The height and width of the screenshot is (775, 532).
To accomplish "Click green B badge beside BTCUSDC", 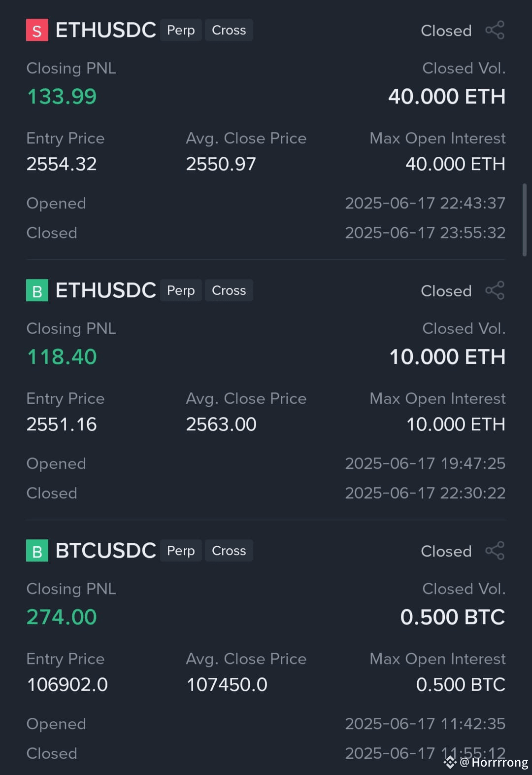I will point(37,551).
